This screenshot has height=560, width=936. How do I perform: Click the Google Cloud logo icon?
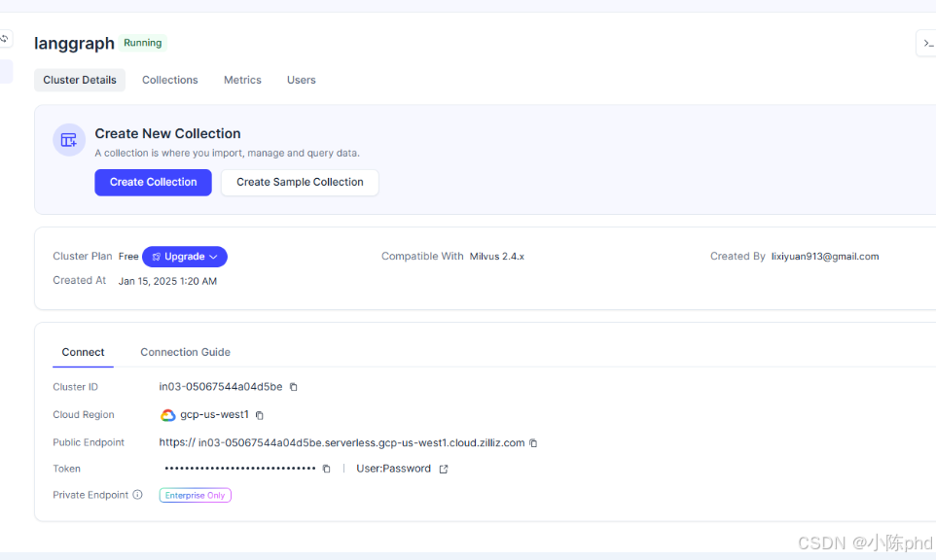click(167, 415)
